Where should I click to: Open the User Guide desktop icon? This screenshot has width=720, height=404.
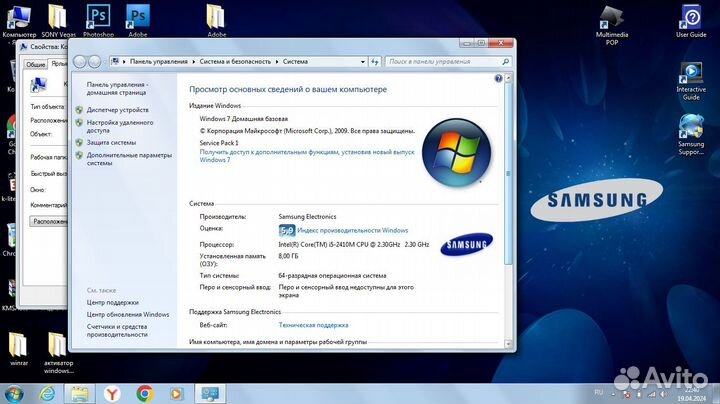[x=691, y=22]
